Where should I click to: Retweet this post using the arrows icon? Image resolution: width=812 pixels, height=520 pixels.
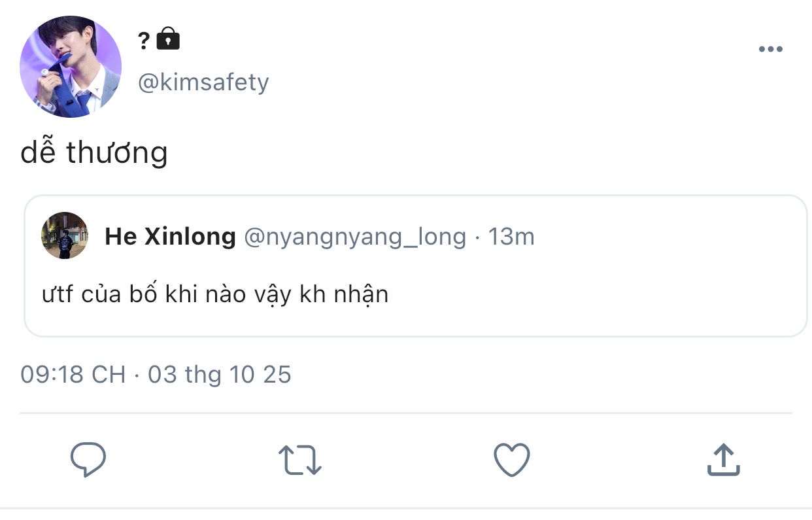click(300, 459)
